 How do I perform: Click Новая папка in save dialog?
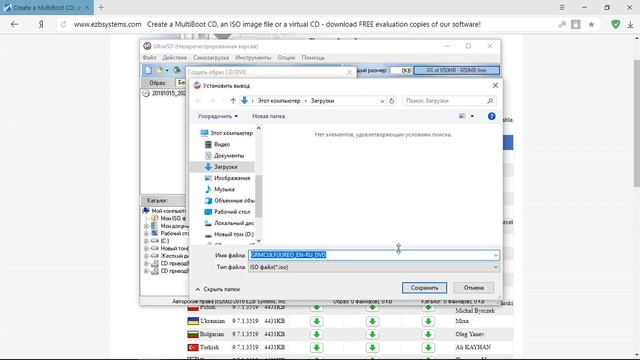point(269,116)
